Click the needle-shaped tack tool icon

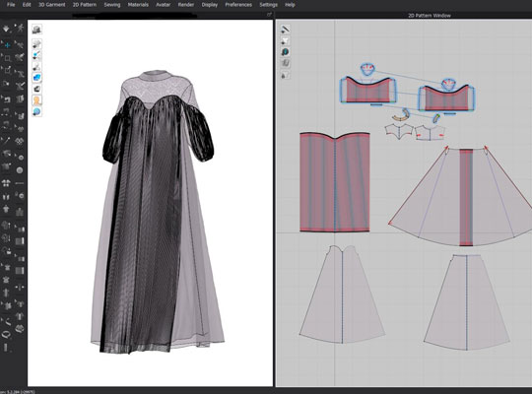[x=6, y=141]
